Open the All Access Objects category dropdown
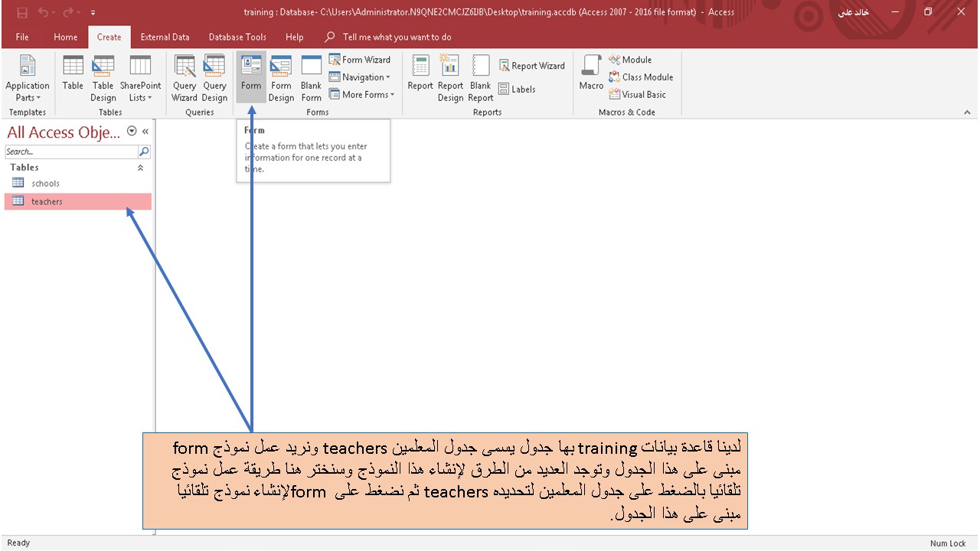The height and width of the screenshot is (551, 980). click(x=132, y=132)
